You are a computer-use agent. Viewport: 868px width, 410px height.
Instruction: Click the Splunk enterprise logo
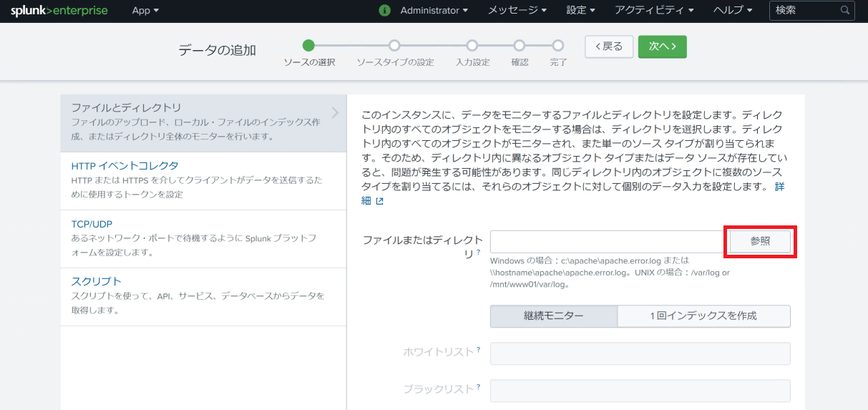click(59, 11)
